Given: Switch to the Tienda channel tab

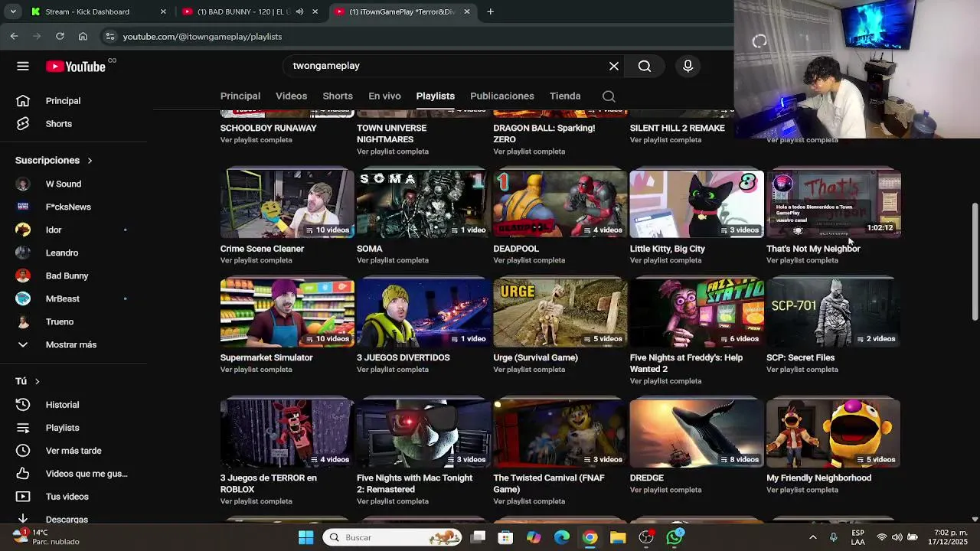Looking at the screenshot, I should tap(565, 96).
